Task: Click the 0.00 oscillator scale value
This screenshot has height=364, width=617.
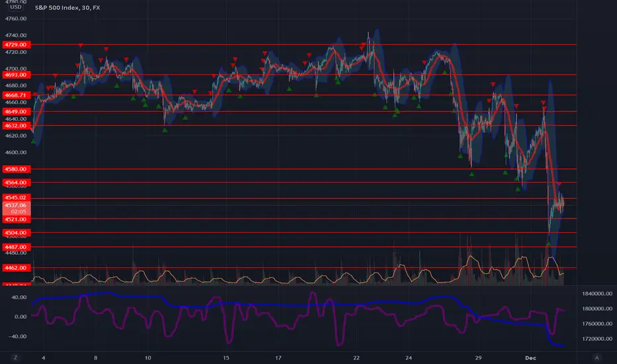Action: (21, 316)
